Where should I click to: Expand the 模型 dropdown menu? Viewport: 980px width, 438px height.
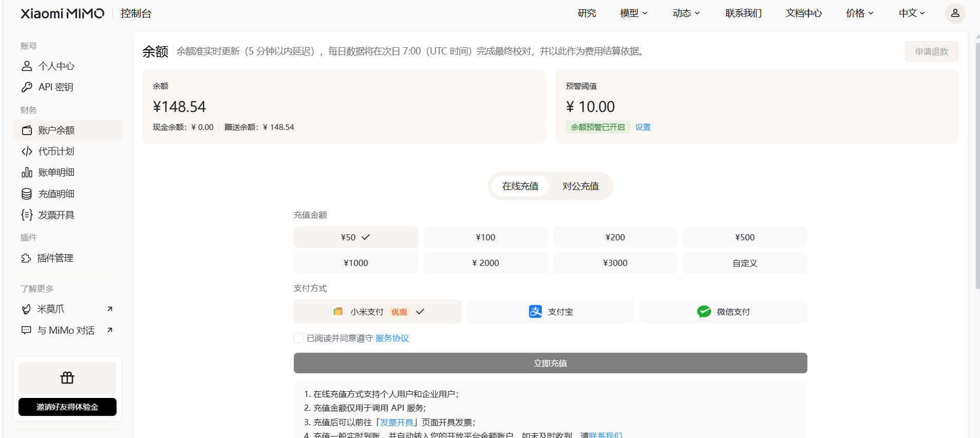[634, 13]
